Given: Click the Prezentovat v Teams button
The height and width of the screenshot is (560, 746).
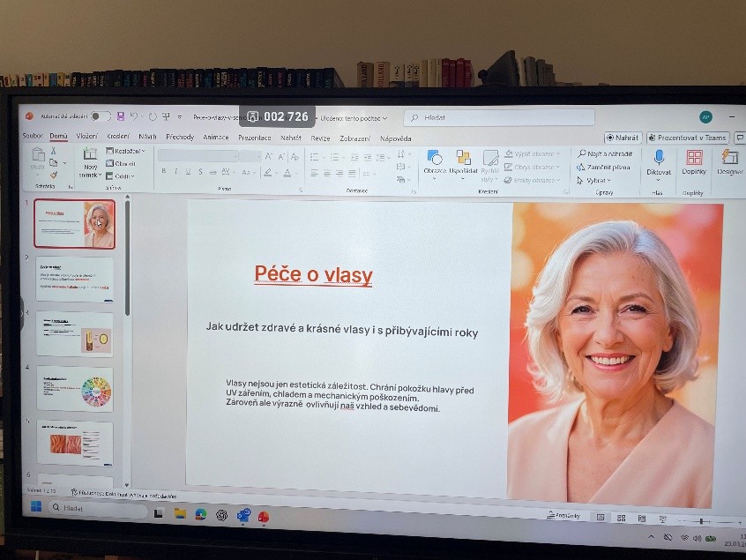Looking at the screenshot, I should pyautogui.click(x=688, y=138).
